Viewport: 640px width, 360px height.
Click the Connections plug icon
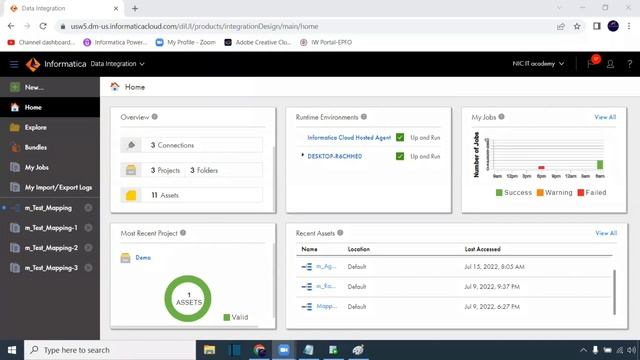131,145
